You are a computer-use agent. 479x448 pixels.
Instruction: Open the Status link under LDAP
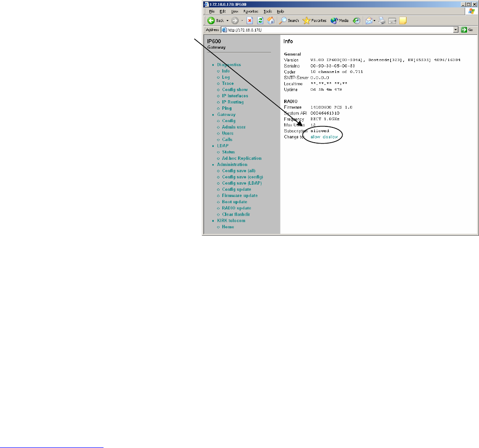(228, 152)
